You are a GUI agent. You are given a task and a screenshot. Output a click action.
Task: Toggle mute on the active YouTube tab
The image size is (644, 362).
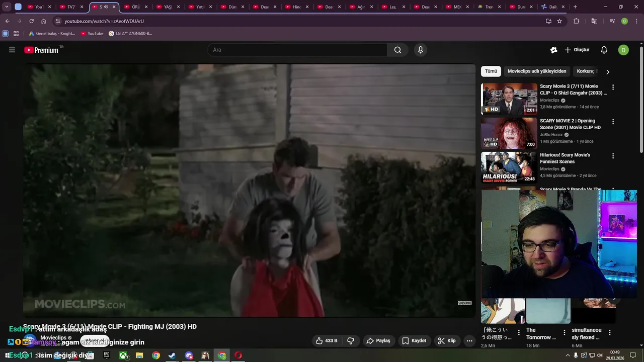[x=106, y=7]
